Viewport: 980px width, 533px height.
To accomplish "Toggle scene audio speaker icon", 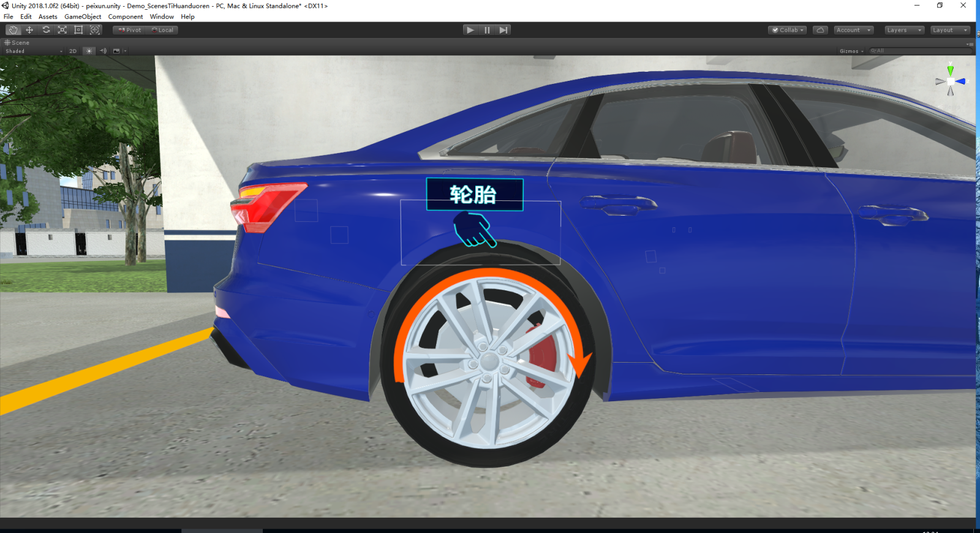I will coord(103,51).
